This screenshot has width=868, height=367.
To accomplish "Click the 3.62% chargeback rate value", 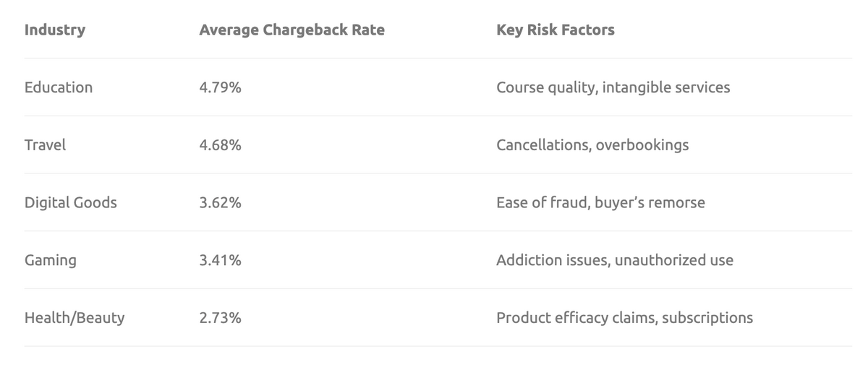I will pyautogui.click(x=220, y=203).
